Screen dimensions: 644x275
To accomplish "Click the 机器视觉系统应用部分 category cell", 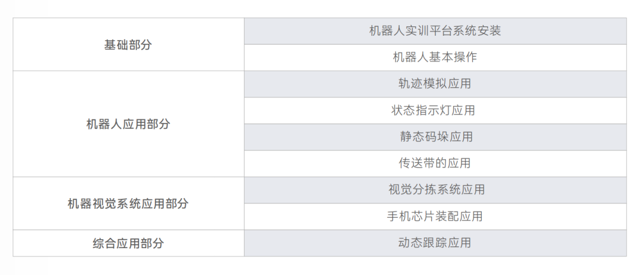I will click(x=128, y=203).
